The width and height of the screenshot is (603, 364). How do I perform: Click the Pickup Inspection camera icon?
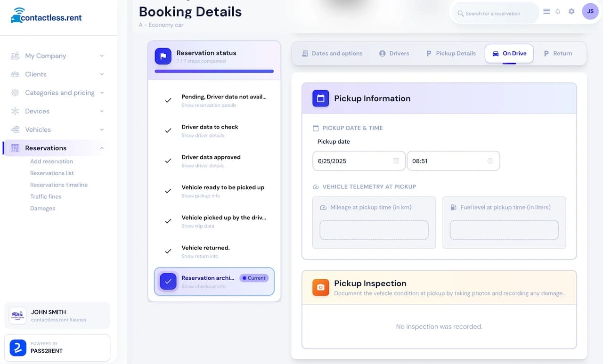click(x=321, y=287)
